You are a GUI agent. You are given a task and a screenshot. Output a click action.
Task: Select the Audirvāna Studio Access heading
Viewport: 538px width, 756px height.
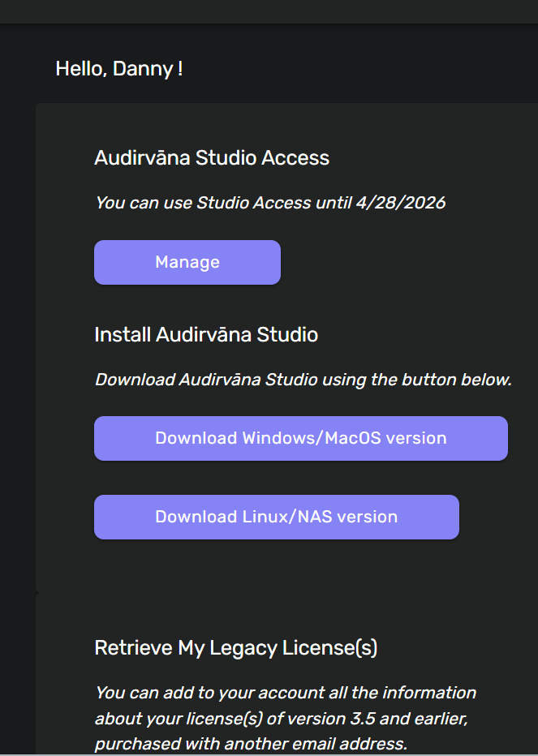tap(212, 158)
